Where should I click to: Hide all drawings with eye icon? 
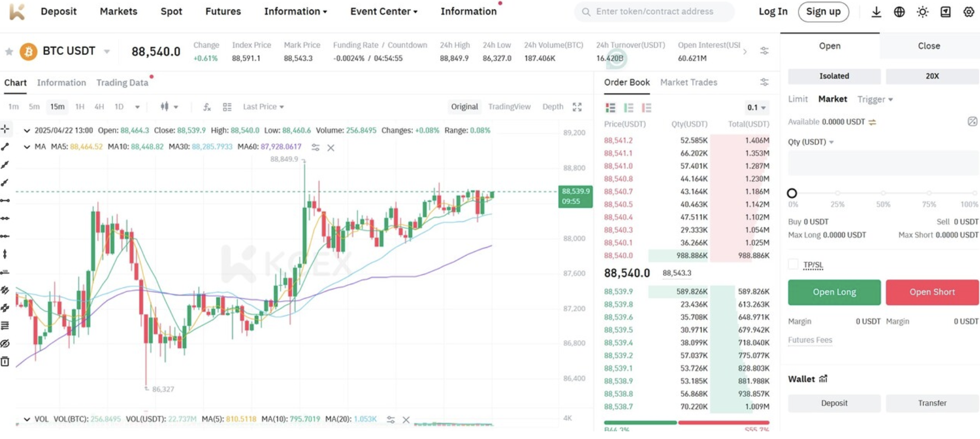[5, 343]
